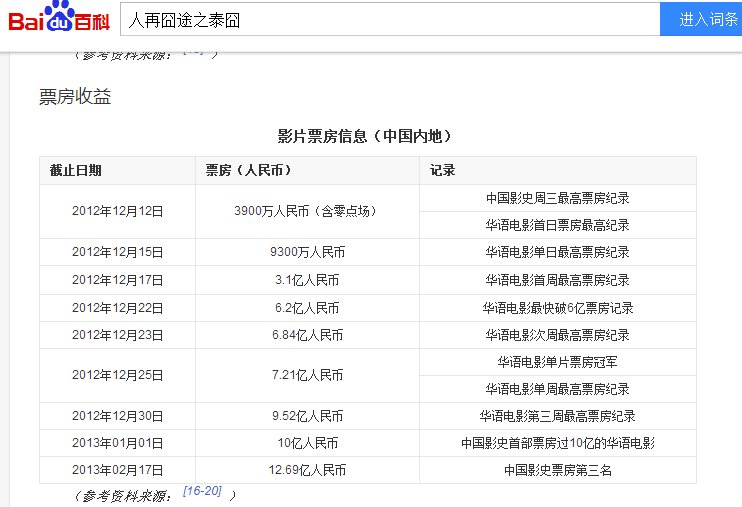Image resolution: width=742 pixels, height=507 pixels.
Task: Click the search box containing 人再囧途之泰囧
Action: (x=388, y=19)
